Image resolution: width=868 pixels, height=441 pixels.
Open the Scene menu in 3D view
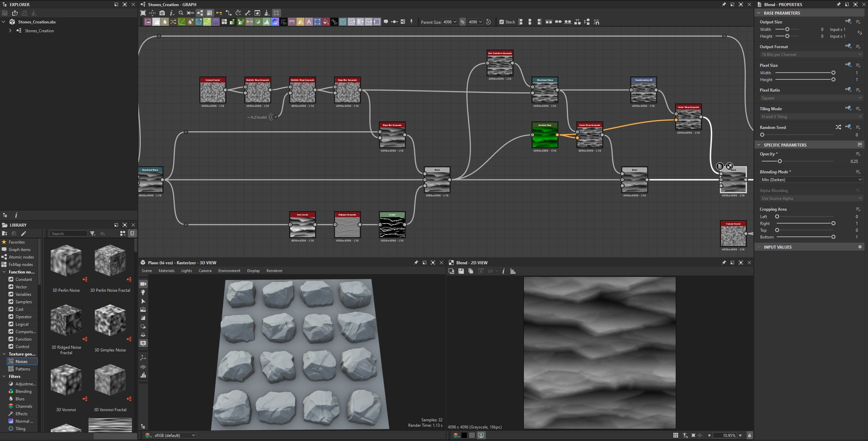coord(146,271)
